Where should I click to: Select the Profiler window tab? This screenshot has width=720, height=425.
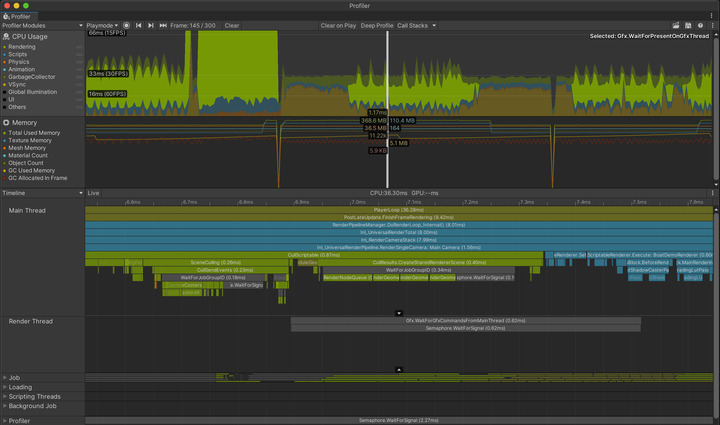click(20, 16)
